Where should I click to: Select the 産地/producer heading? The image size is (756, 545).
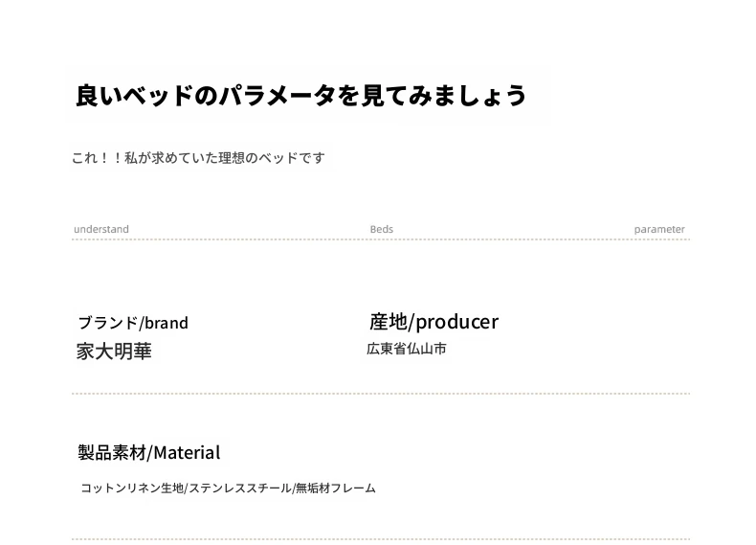point(434,322)
